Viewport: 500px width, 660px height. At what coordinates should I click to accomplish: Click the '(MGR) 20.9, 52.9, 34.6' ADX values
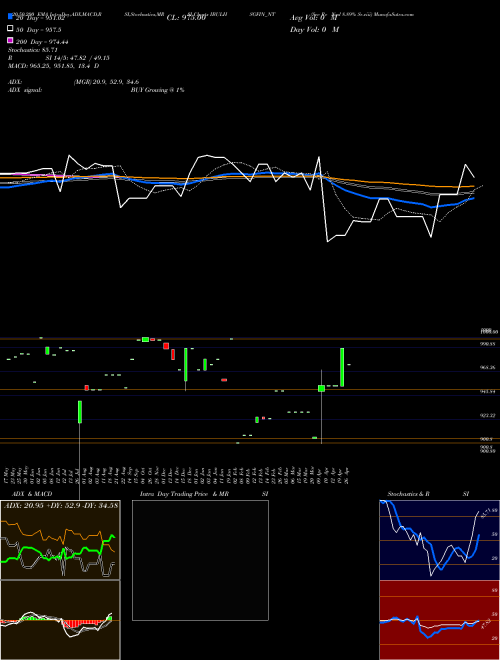[106, 82]
